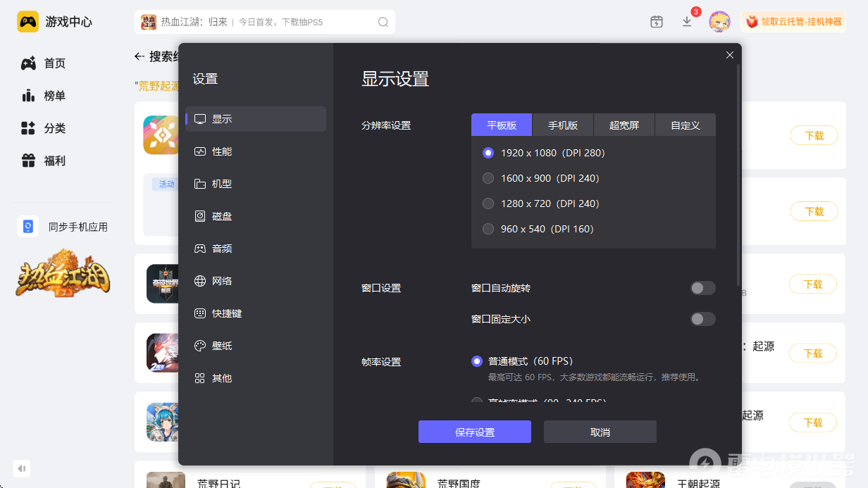The image size is (868, 488).
Task: Open the 磁盘 disk settings section
Action: click(256, 216)
